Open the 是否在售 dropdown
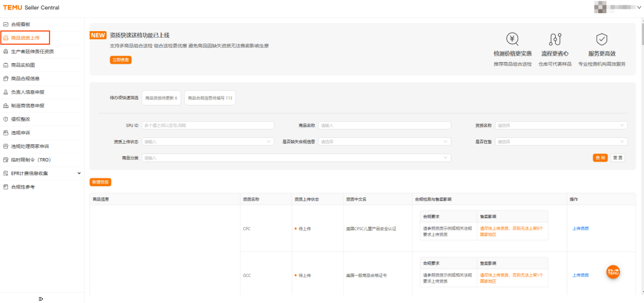The height and width of the screenshot is (303, 644). (x=562, y=141)
